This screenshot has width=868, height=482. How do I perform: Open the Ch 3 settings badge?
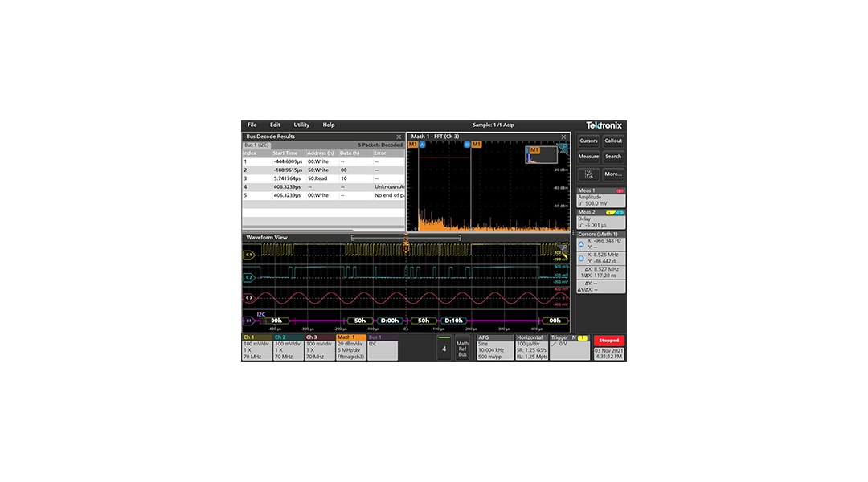pyautogui.click(x=320, y=348)
